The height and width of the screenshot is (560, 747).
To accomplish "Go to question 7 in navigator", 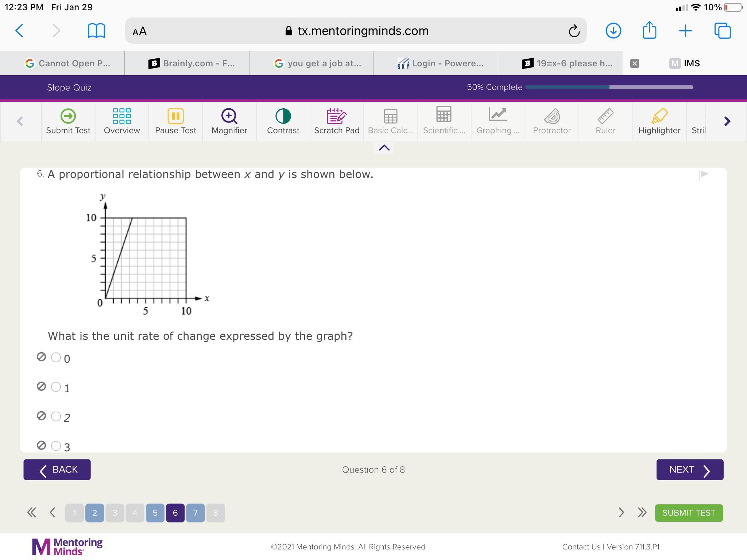I will [195, 513].
